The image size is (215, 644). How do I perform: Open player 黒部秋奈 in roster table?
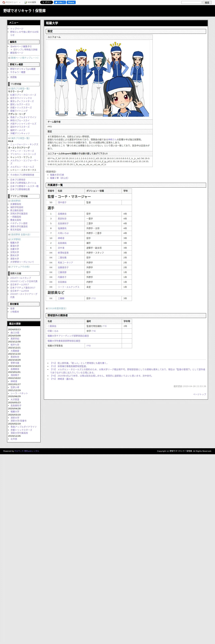click(x=62, y=219)
